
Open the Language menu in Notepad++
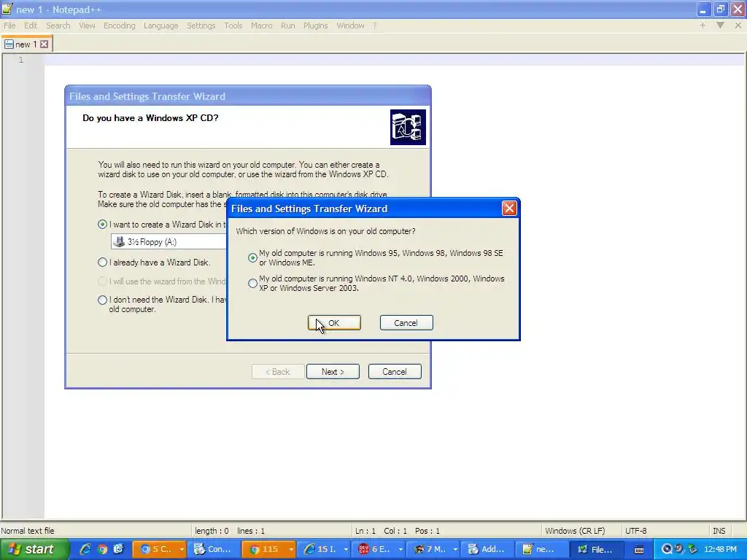[160, 26]
